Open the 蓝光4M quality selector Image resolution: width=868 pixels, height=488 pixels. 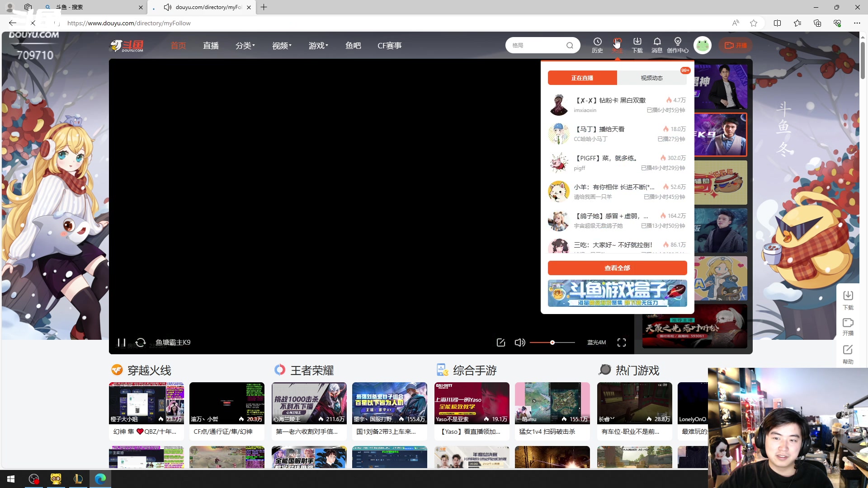pos(596,343)
